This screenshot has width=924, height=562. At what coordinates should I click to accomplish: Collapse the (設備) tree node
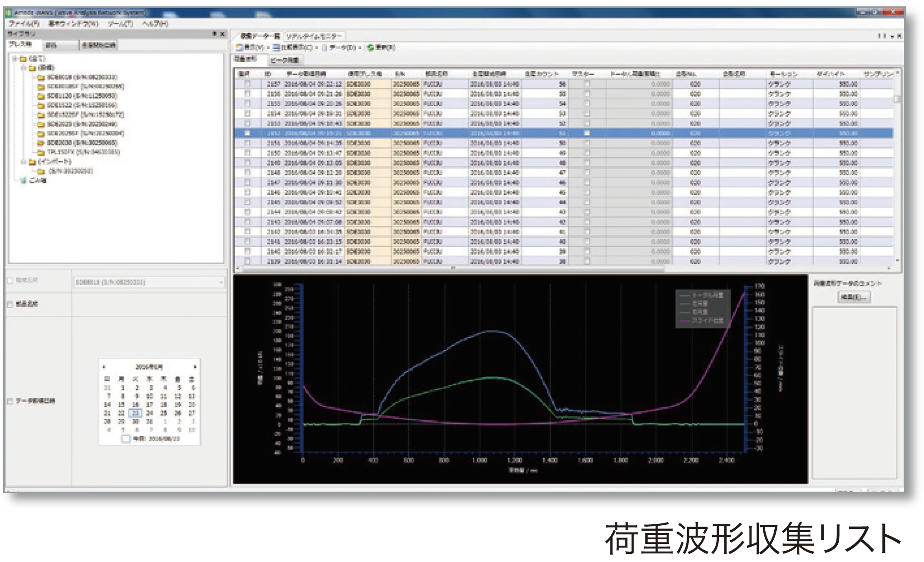click(x=24, y=68)
